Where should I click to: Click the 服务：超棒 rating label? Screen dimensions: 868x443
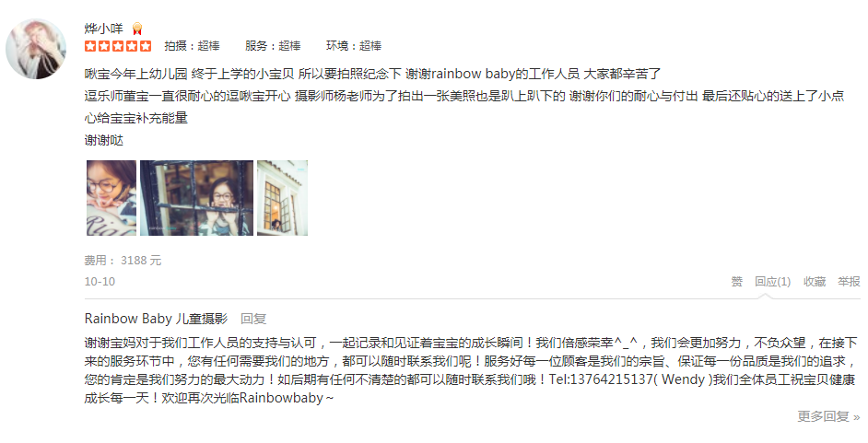pos(273,46)
